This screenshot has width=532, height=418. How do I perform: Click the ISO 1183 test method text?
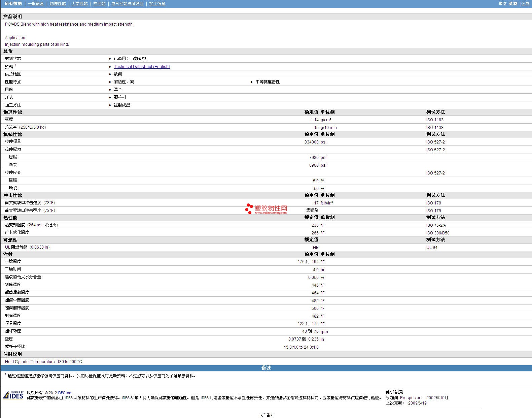tap(434, 120)
